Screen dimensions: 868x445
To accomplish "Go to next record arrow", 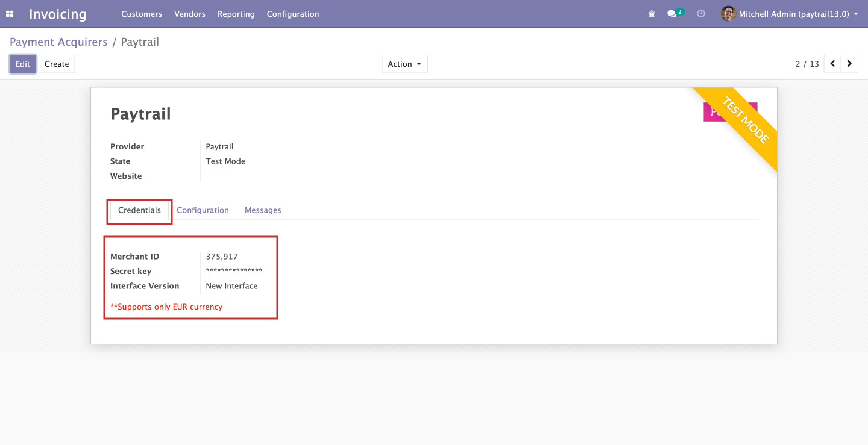I will (x=849, y=64).
